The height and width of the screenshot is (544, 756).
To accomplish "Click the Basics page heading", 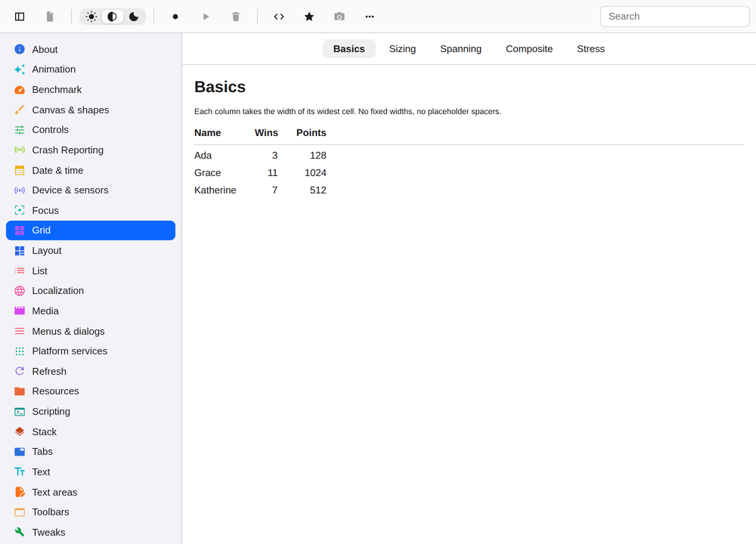I will coord(220,87).
